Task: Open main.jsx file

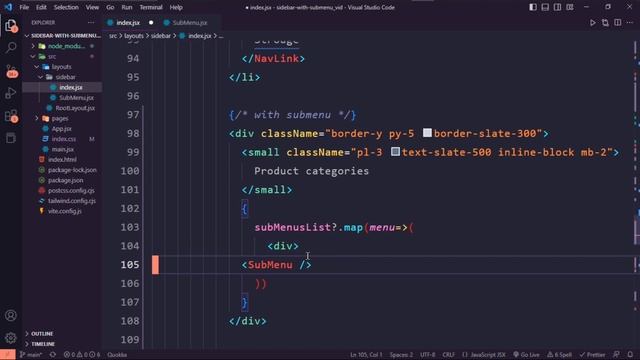Action: [x=62, y=149]
